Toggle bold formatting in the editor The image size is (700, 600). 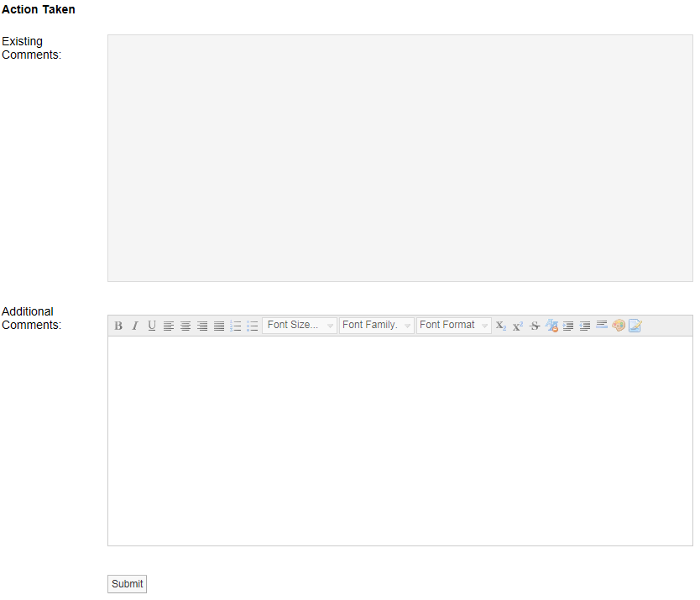coord(118,326)
